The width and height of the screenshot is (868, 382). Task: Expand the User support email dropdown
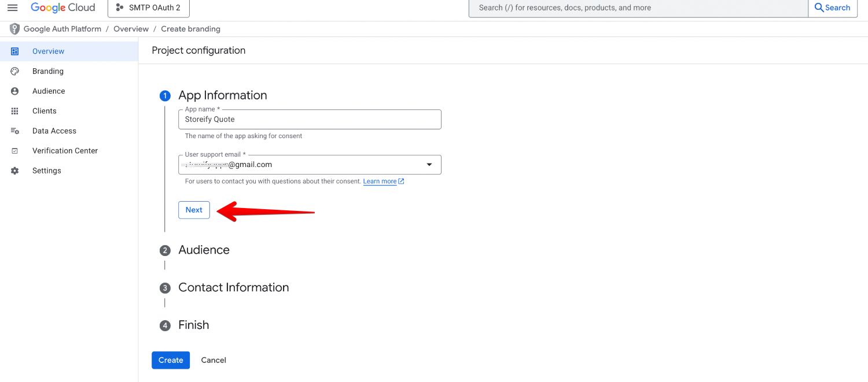coord(429,165)
